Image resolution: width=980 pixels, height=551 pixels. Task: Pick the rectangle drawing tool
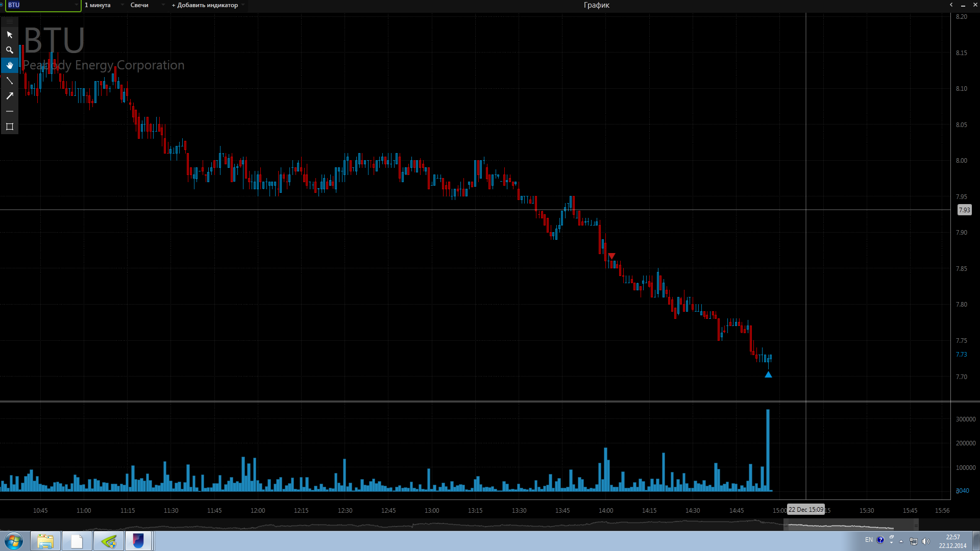pos(9,127)
